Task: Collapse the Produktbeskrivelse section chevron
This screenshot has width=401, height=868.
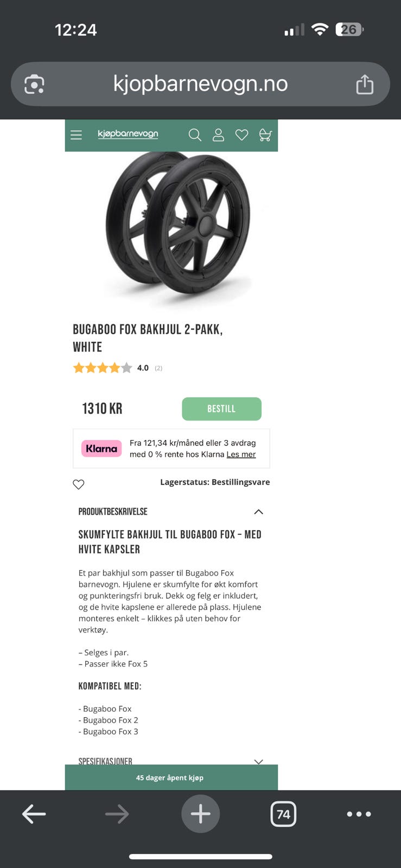Action: pos(258,512)
